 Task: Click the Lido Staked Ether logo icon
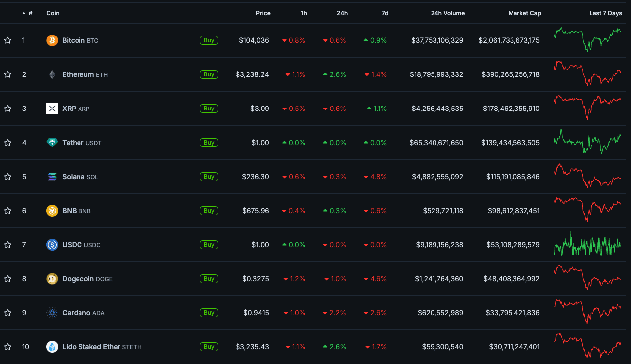pos(52,347)
